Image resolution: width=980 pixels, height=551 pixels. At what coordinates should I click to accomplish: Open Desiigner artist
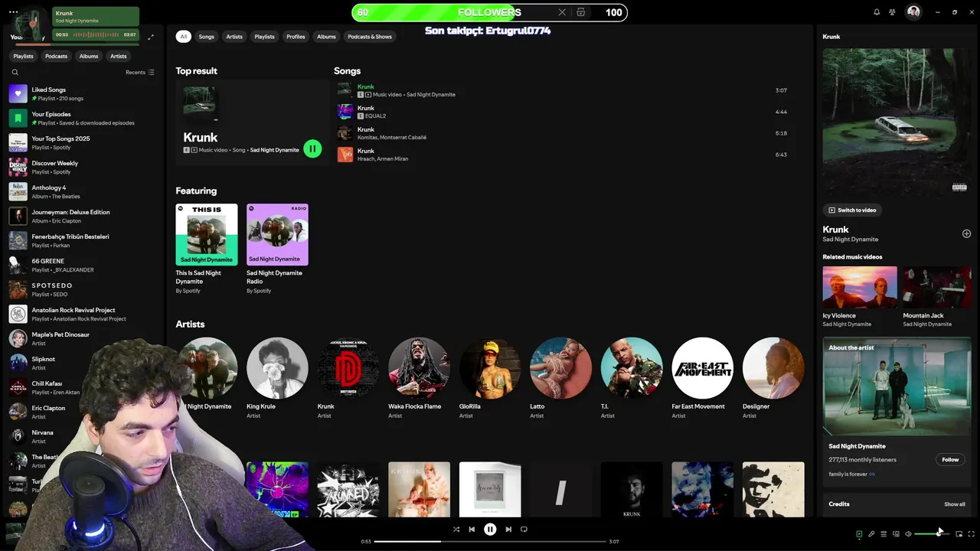[x=773, y=378]
